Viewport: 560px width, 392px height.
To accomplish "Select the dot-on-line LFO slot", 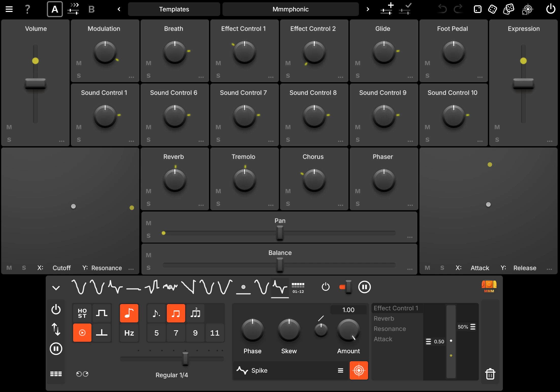I will click(x=243, y=288).
